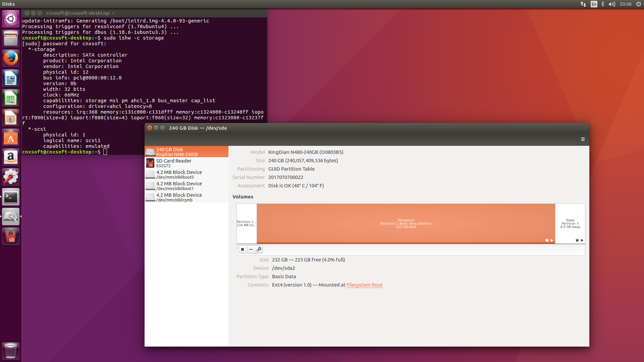Close the Disks window
644x362 pixels.
pos(150,128)
